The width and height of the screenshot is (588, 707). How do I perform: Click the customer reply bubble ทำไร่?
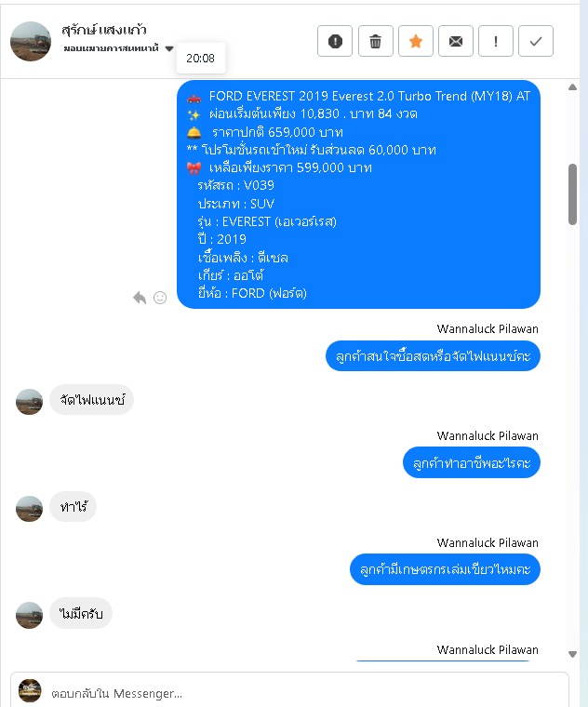click(x=73, y=507)
